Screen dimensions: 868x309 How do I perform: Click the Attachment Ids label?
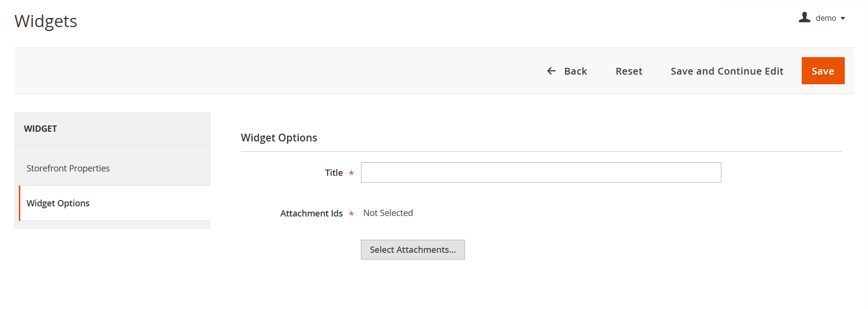[311, 214]
